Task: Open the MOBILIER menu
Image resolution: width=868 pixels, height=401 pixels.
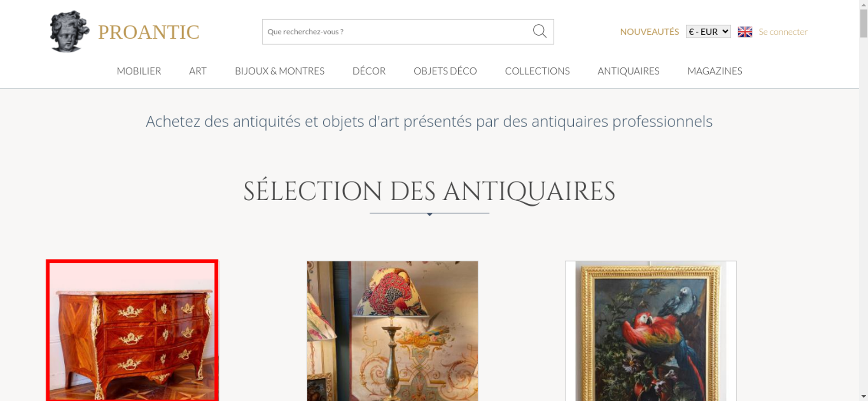Action: (x=139, y=71)
